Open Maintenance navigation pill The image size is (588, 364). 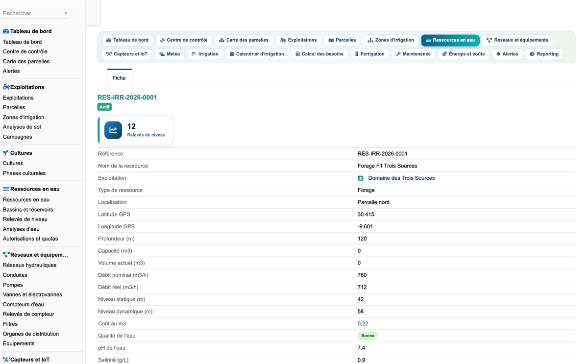click(414, 54)
